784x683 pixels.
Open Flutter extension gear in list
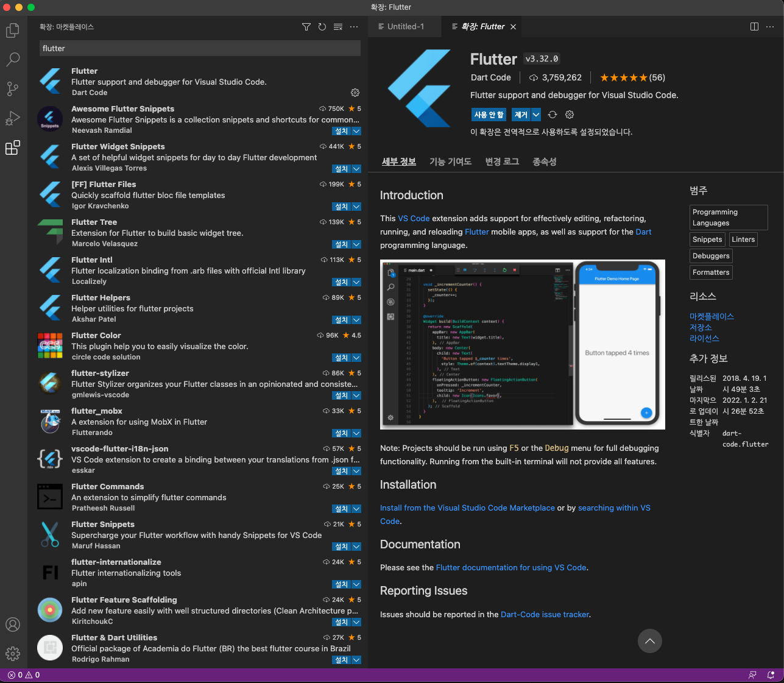click(x=355, y=93)
